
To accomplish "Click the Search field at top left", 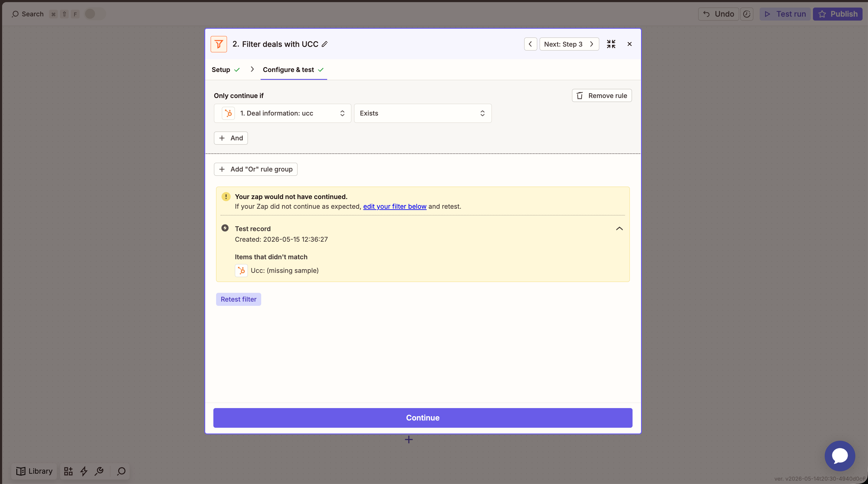I will 28,14.
